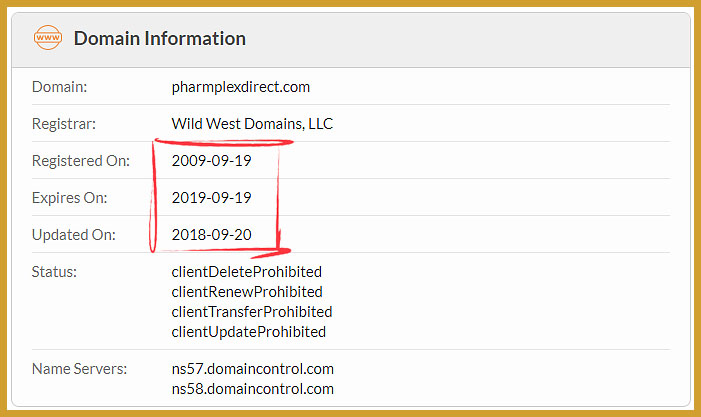Click the orange WWW globe icon

point(48,39)
